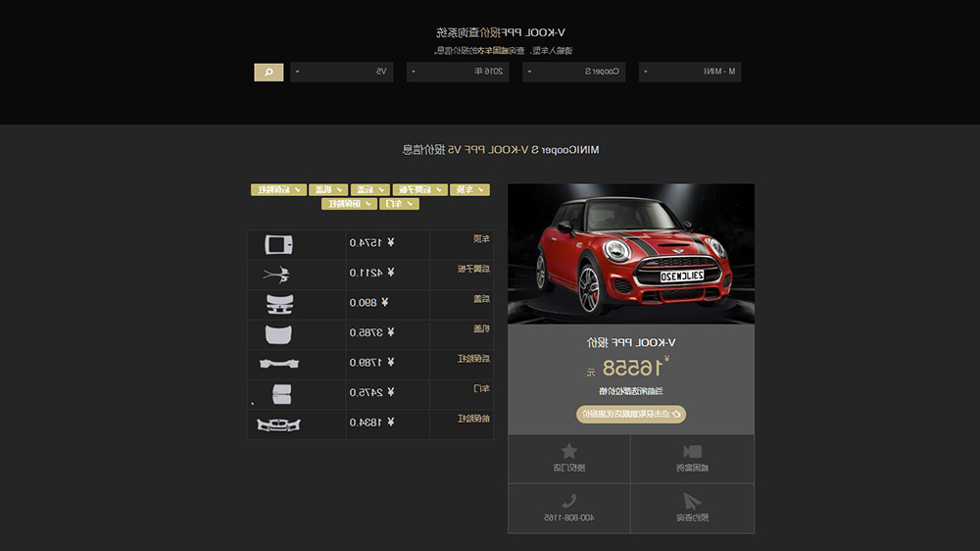Click the hood icon in the 3785.0 row
This screenshot has width=980, height=551.
pos(278,334)
